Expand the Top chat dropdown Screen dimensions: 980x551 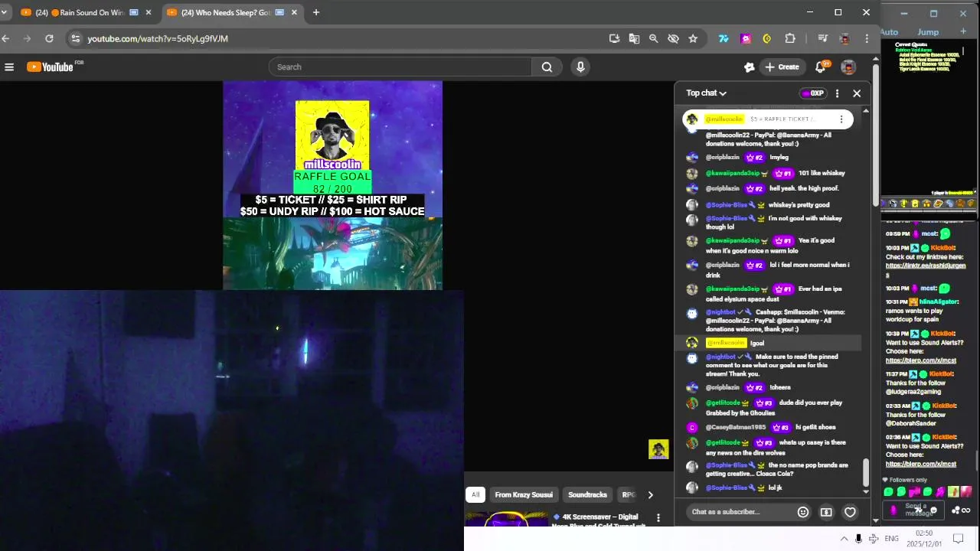[x=706, y=93]
